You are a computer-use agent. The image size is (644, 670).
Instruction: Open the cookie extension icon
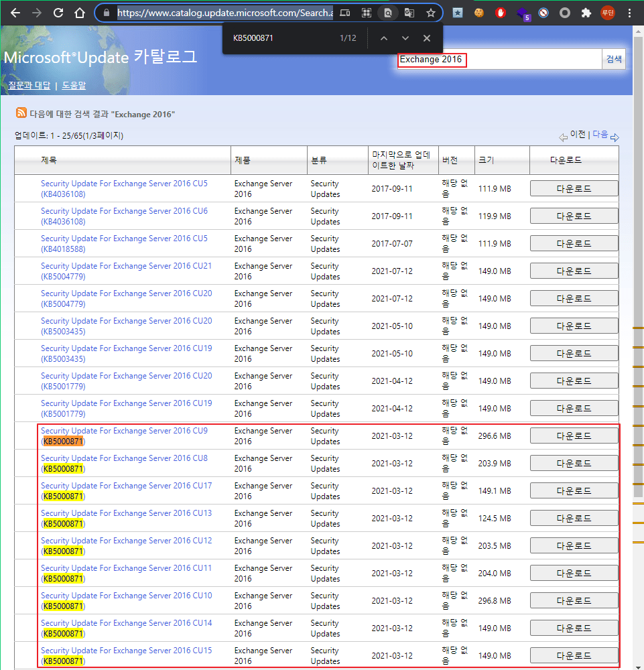click(x=479, y=13)
